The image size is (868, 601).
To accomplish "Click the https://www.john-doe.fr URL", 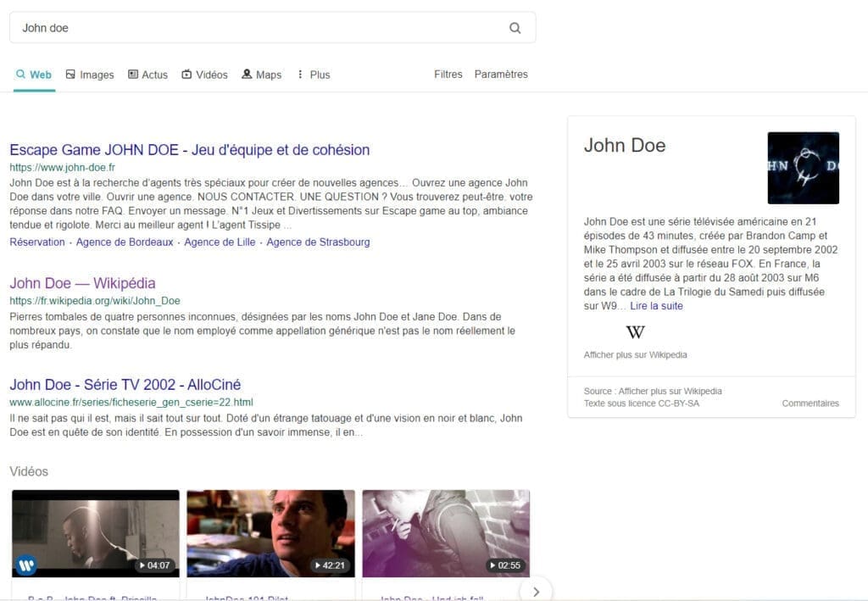I will 62,167.
